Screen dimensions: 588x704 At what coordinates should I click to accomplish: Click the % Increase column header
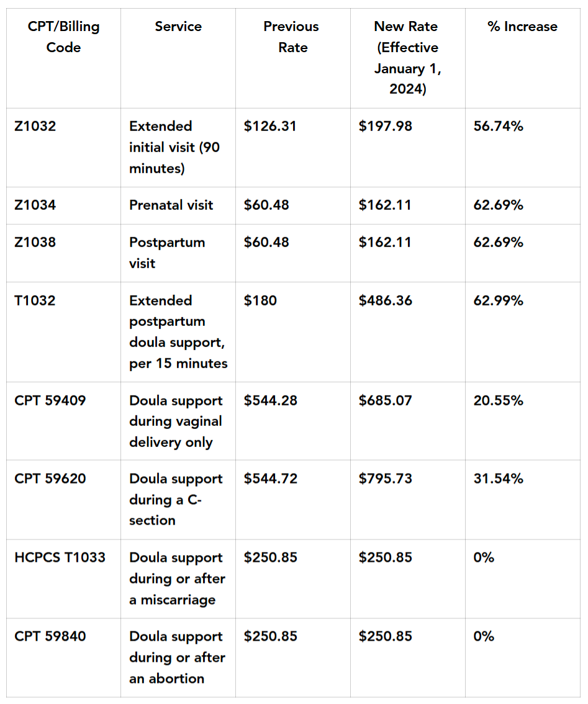[522, 27]
